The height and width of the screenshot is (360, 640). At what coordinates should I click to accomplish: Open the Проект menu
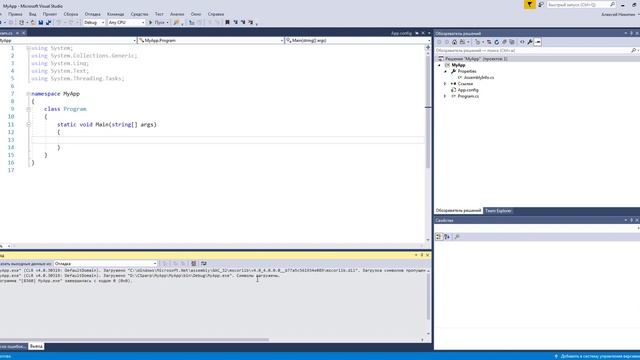tap(50, 14)
